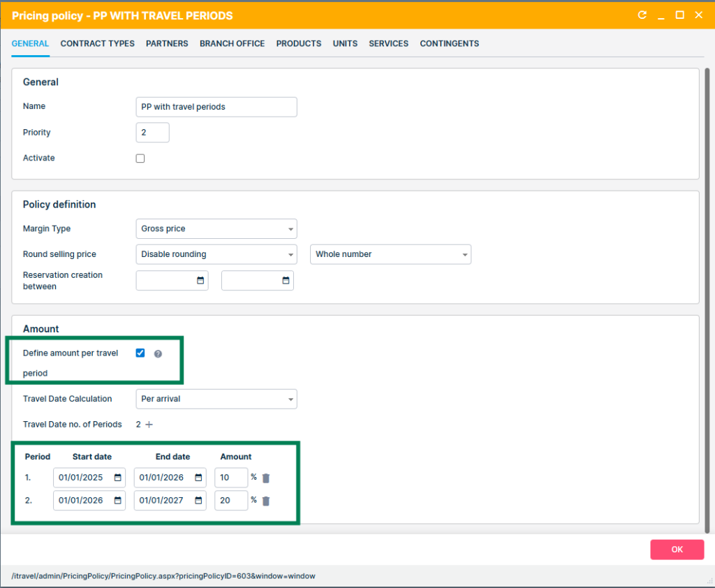Open the Margin Type dropdown
The image size is (715, 588).
tap(216, 228)
